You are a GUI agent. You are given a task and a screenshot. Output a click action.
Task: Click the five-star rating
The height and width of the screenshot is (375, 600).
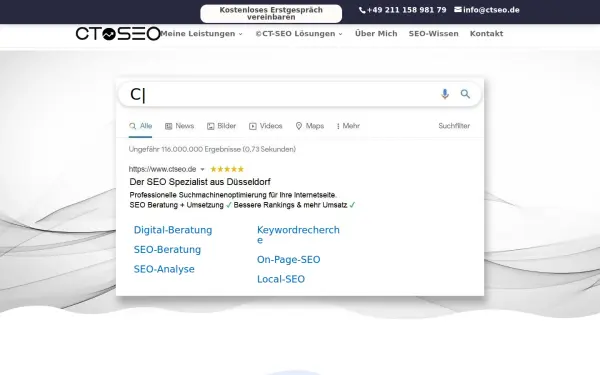click(227, 169)
